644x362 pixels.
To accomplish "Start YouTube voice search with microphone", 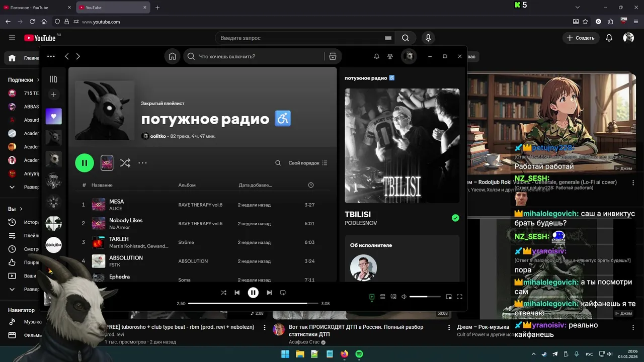I will click(428, 38).
